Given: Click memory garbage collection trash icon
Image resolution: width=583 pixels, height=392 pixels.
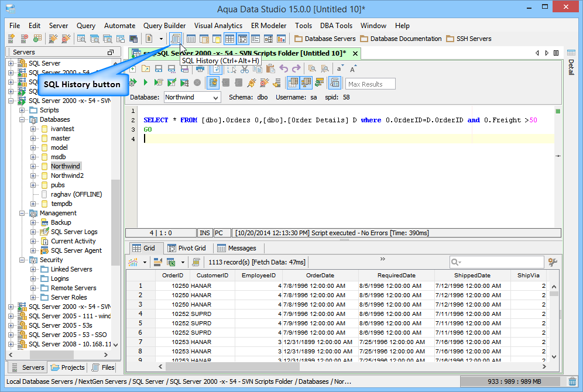Looking at the screenshot, I should tap(572, 381).
